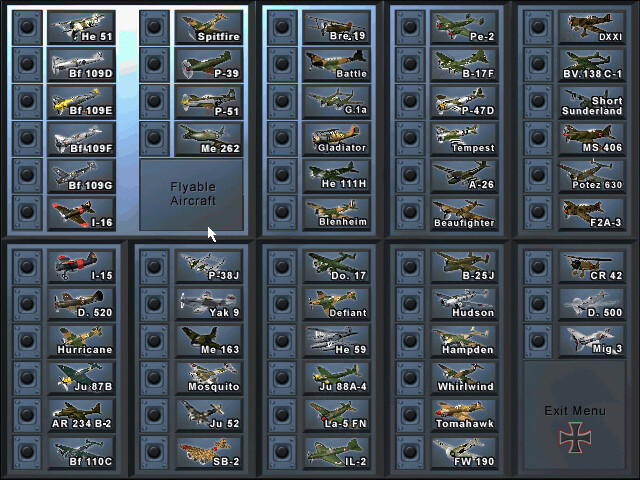640x480 pixels.
Task: Select the P-51 Mustang tile
Action: [x=209, y=102]
